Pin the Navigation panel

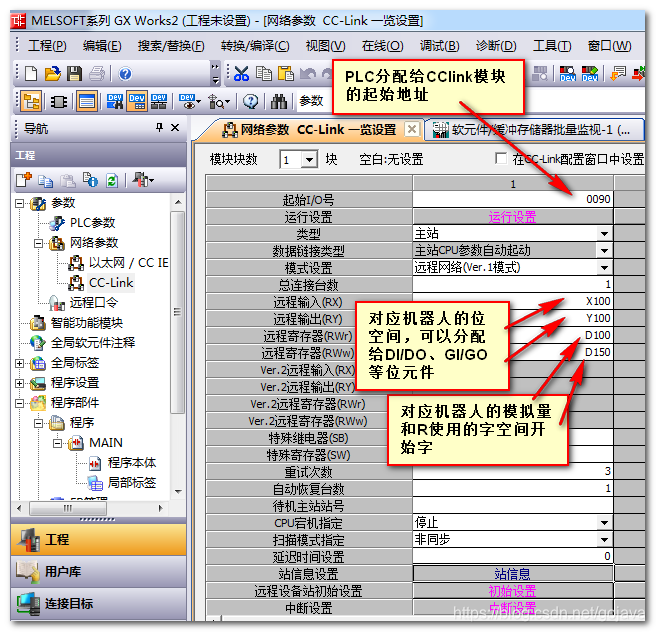coord(159,127)
